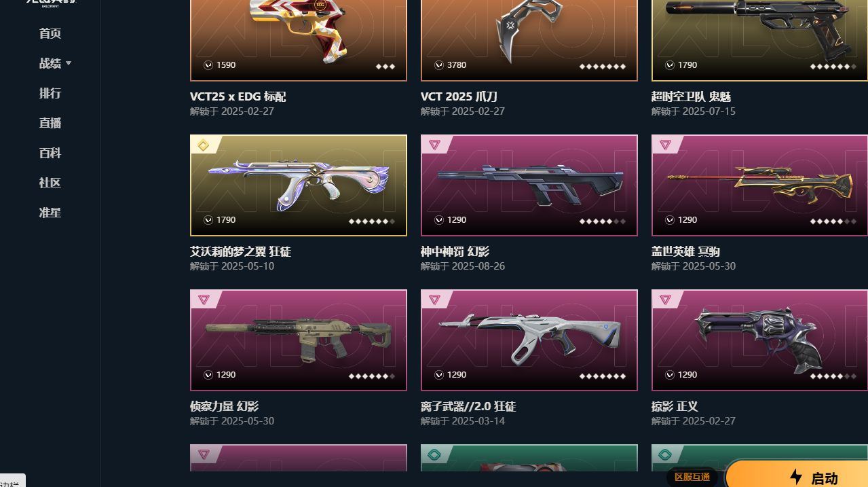Open the 排行 sidebar section
The image size is (868, 487).
click(50, 93)
